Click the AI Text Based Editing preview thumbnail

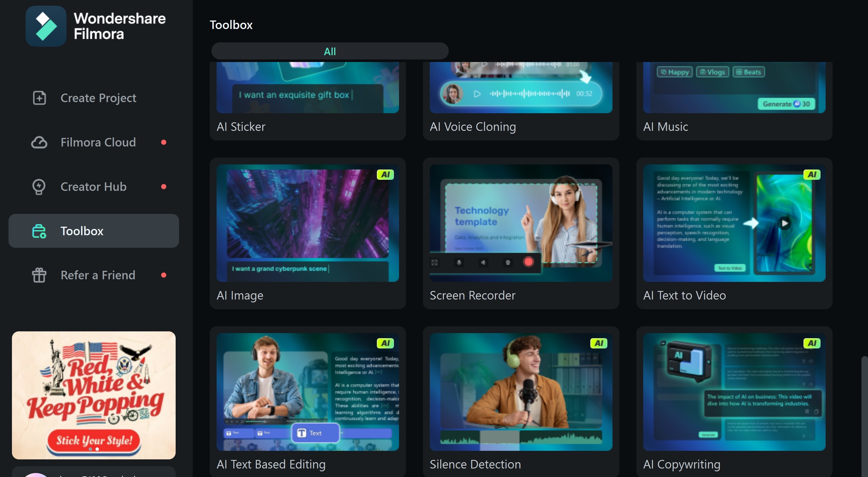pyautogui.click(x=308, y=392)
